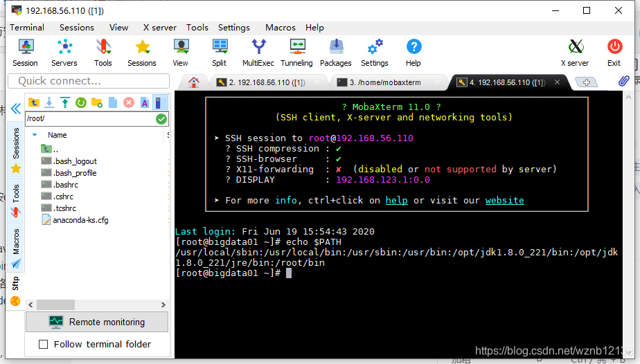Image resolution: width=640 pixels, height=364 pixels.
Task: Click the SFTP upload arrow icon
Action: (65, 102)
